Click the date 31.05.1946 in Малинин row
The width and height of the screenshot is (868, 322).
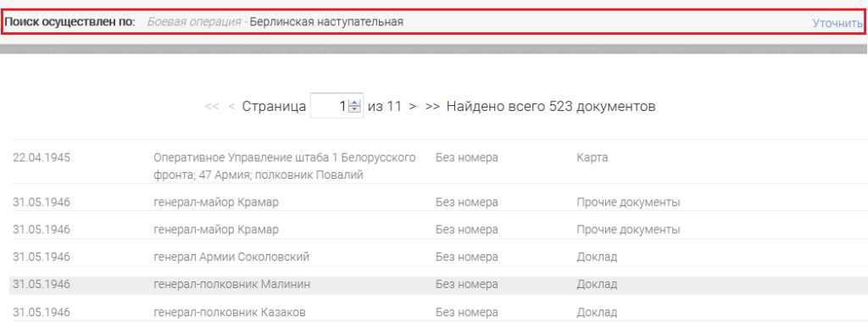pyautogui.click(x=42, y=285)
